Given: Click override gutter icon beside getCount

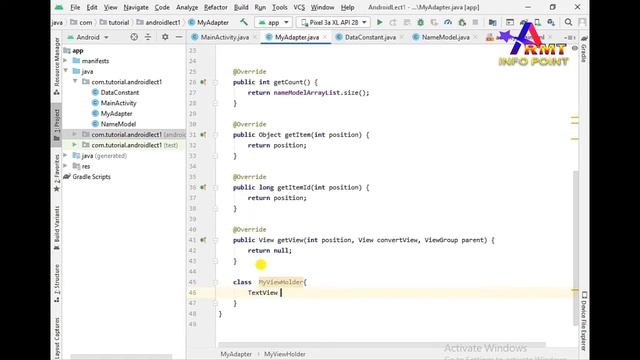Looking at the screenshot, I should pyautogui.click(x=203, y=82).
